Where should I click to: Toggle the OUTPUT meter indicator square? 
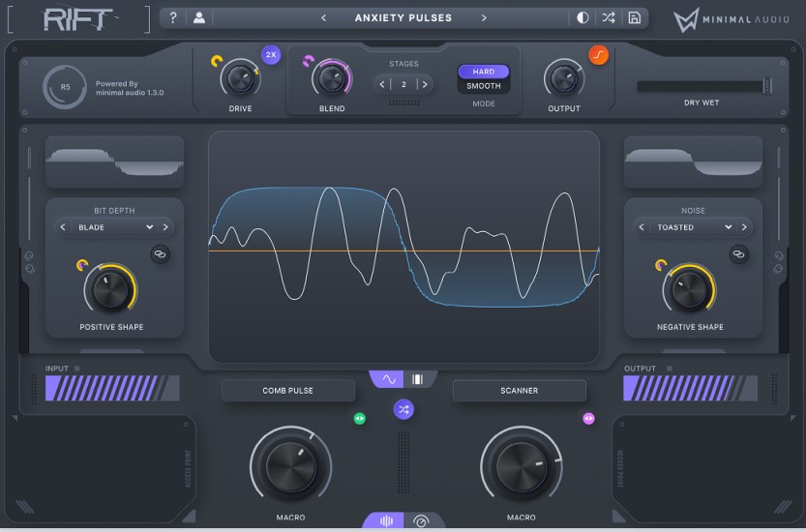pos(670,368)
